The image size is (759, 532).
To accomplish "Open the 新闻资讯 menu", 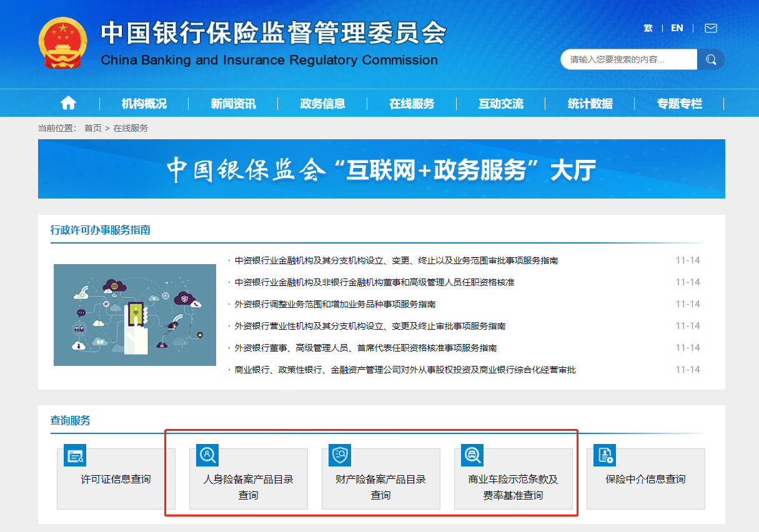I will [x=234, y=104].
